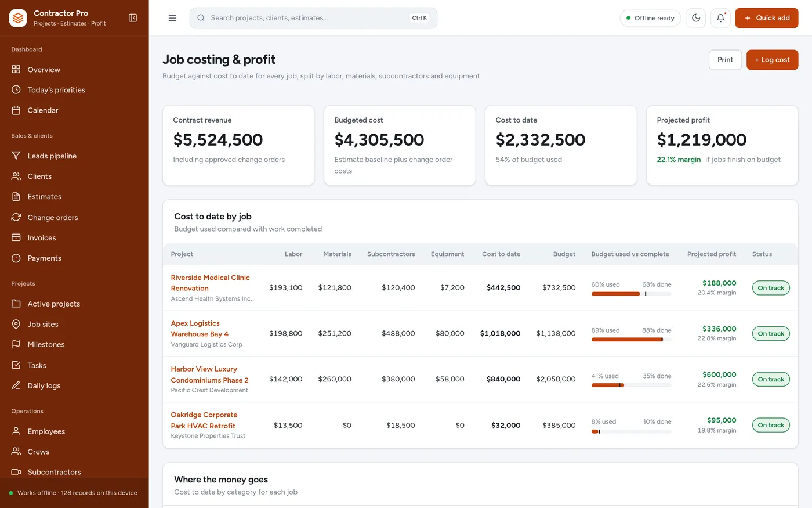Open Tasks in the sidebar
This screenshot has width=812, height=508.
tap(74, 365)
